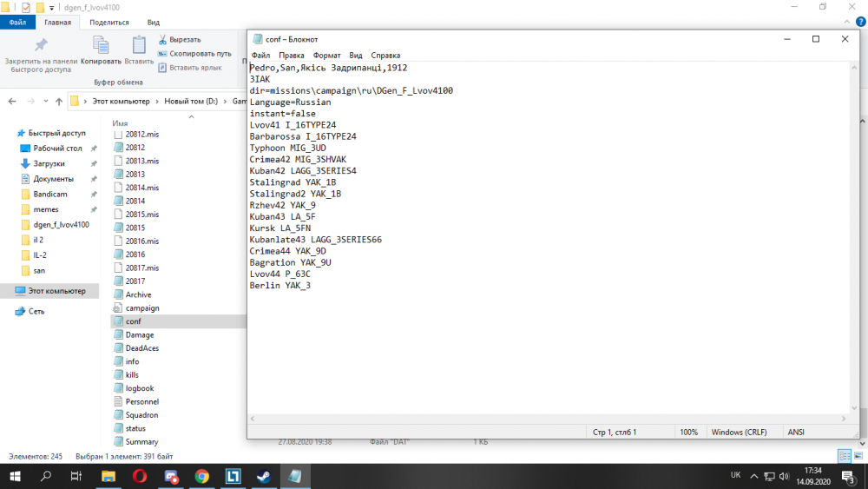Open recent locations dropdown arrow
Image resolution: width=868 pixels, height=489 pixels.
coord(45,102)
